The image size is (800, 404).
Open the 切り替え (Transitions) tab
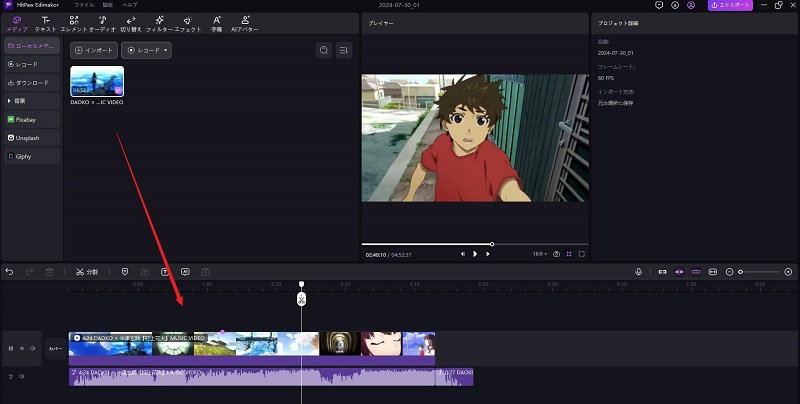(131, 23)
